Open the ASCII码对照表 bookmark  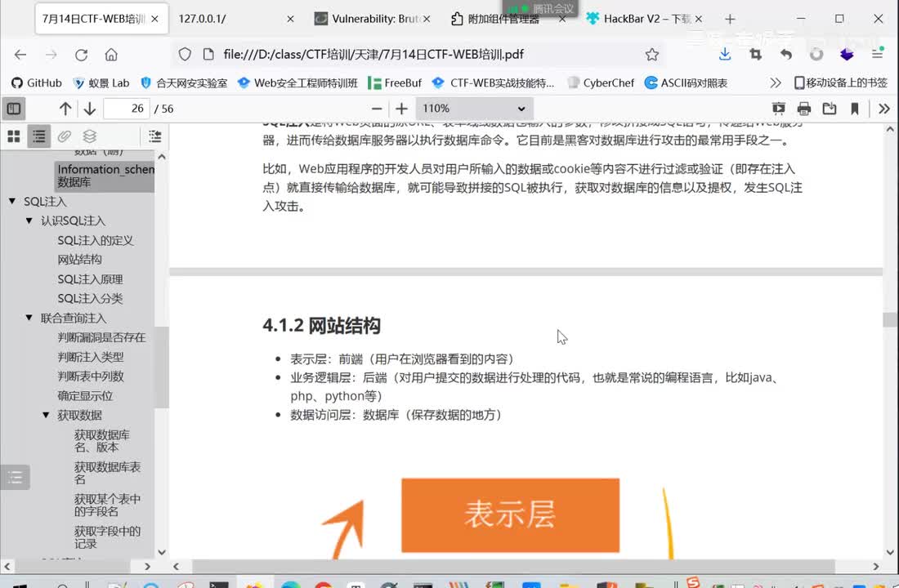point(686,82)
